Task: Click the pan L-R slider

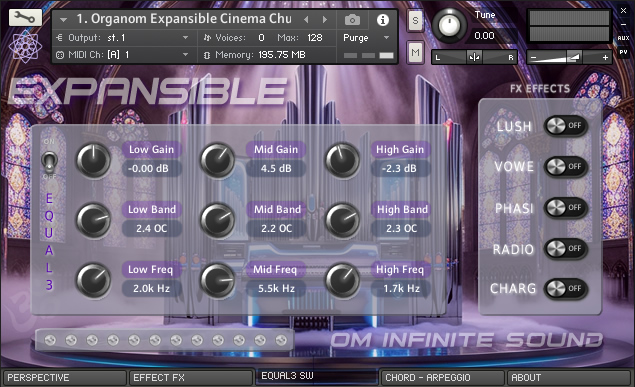Action: tap(474, 57)
